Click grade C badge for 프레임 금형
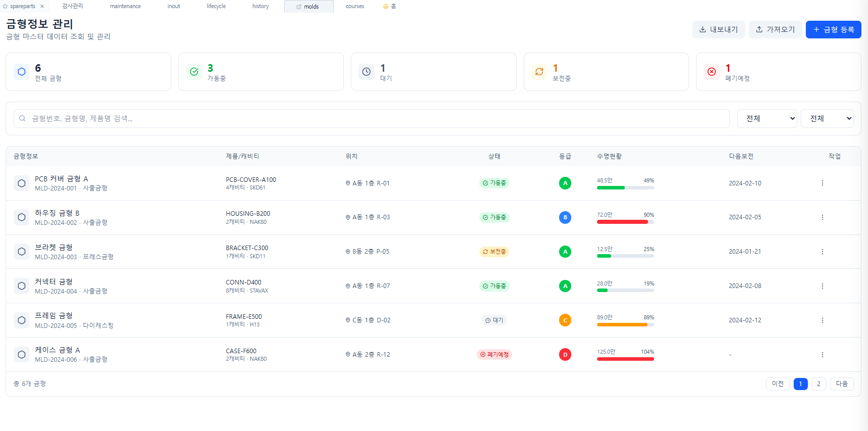Viewport: 868px width, 431px height. [x=565, y=320]
